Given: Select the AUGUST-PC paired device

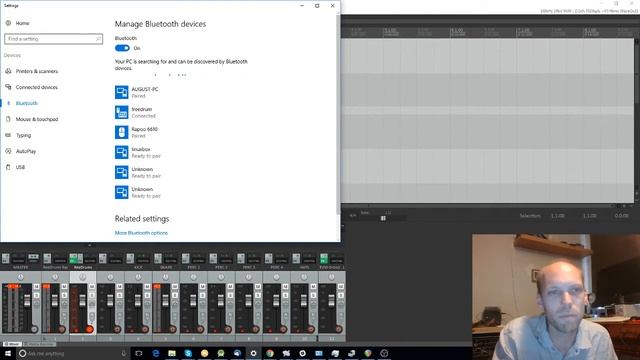Looking at the screenshot, I should pyautogui.click(x=137, y=92).
